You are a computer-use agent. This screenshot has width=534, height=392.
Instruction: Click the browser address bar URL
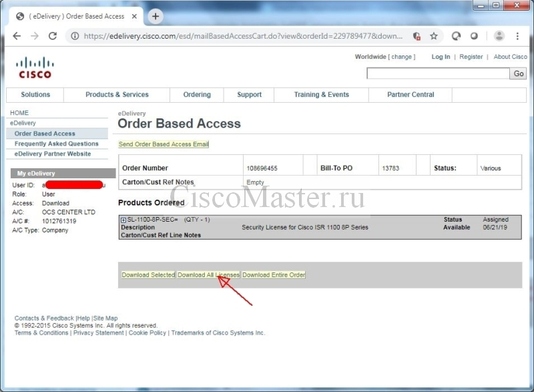click(x=243, y=36)
